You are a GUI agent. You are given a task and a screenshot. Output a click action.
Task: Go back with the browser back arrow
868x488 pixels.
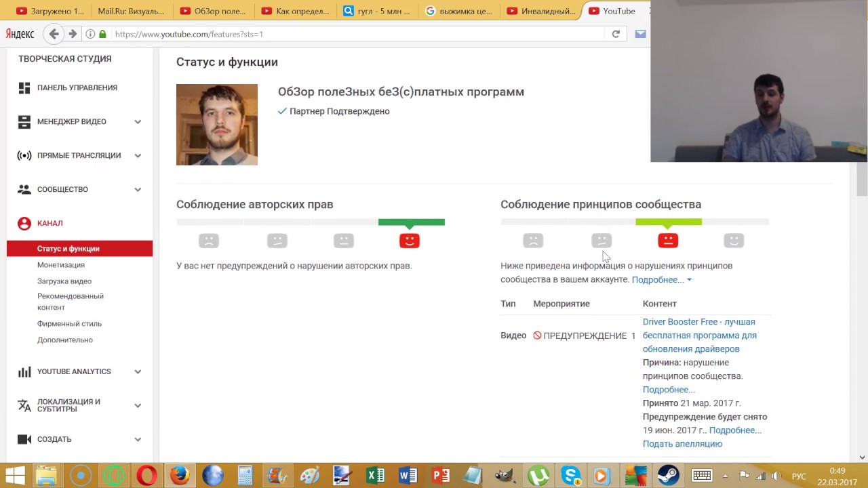(x=54, y=34)
